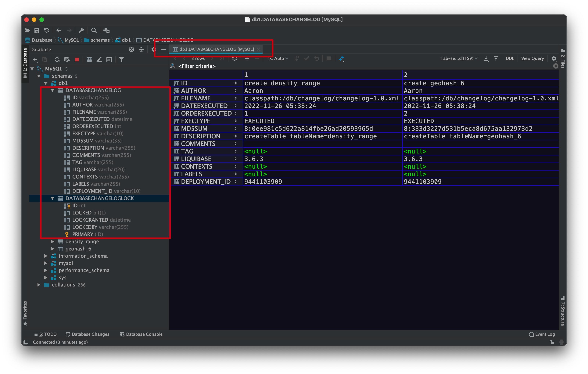Toggle the 2: Files side panel
The image size is (588, 374).
563,59
